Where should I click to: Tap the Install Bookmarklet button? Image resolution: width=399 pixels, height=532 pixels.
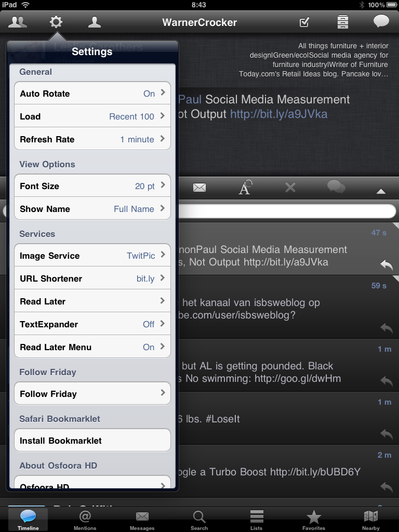pos(92,440)
